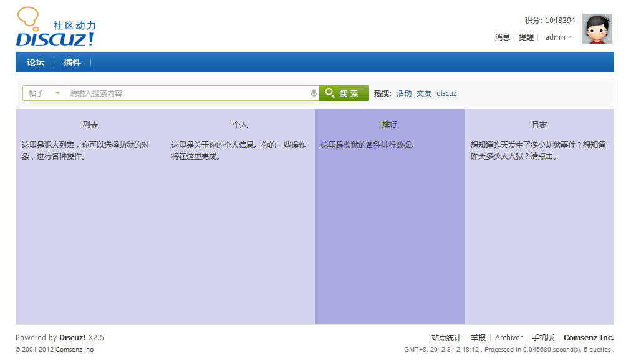Click the 这里是监狱的各种排行数据 description text

tap(367, 145)
